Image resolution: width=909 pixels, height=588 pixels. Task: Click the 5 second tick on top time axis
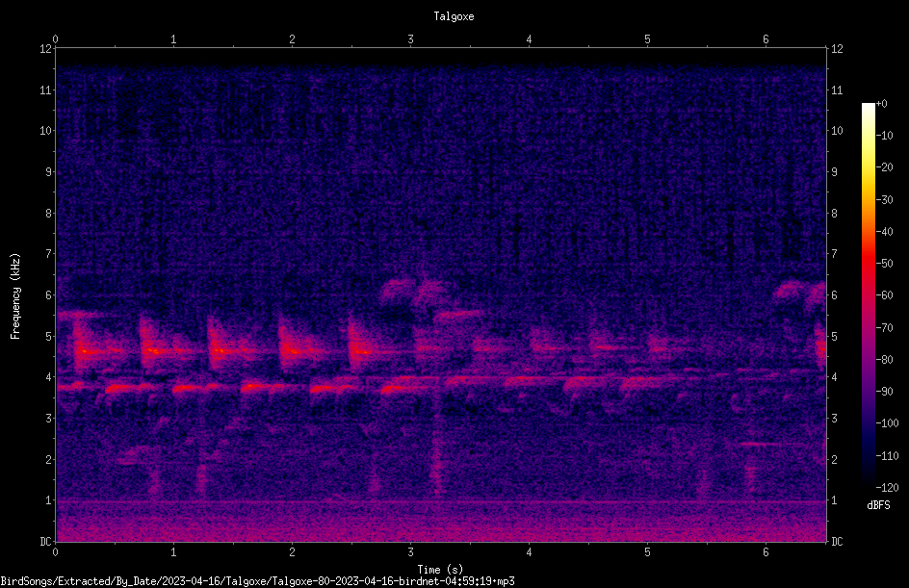point(647,39)
